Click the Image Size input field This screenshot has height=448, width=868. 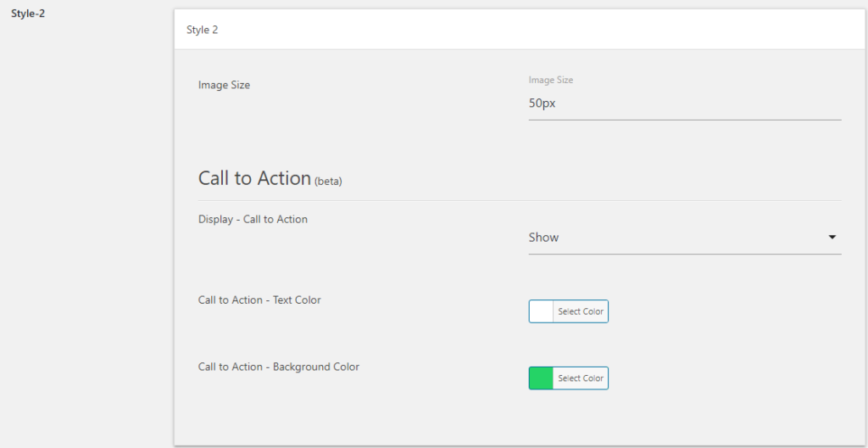[684, 104]
